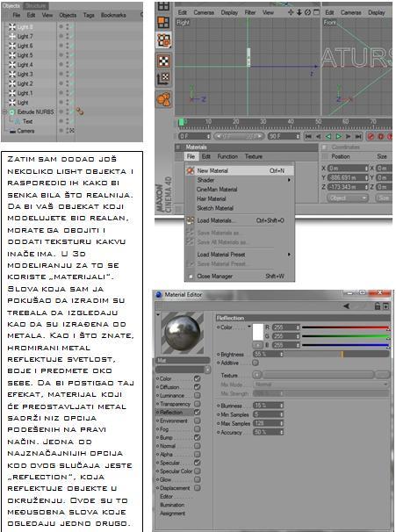Click the green play forward button

[x=338, y=136]
